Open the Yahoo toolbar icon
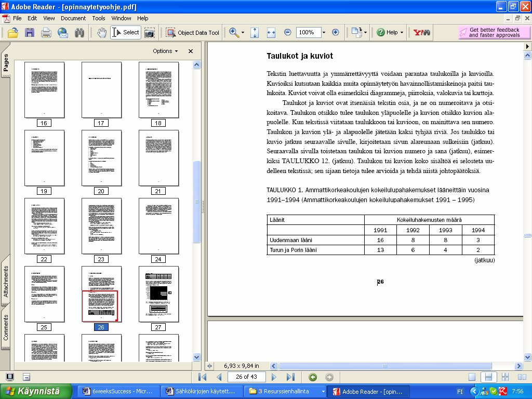 421,33
